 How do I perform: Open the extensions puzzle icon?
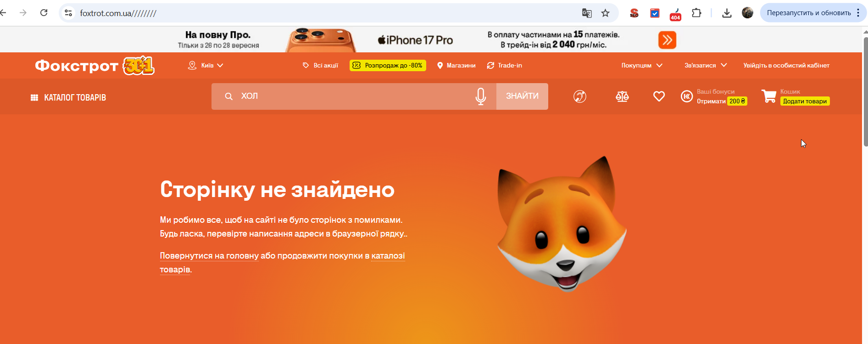[x=696, y=13]
